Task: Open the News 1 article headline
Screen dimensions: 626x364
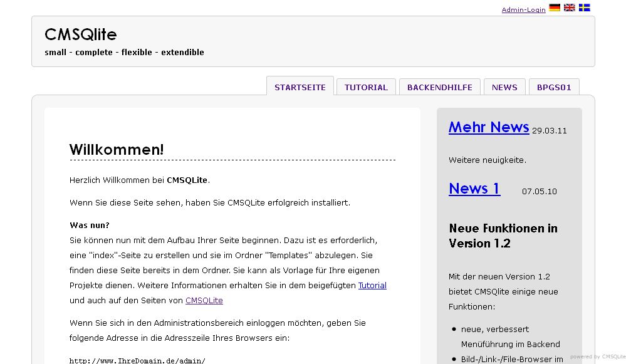Action: (x=474, y=189)
